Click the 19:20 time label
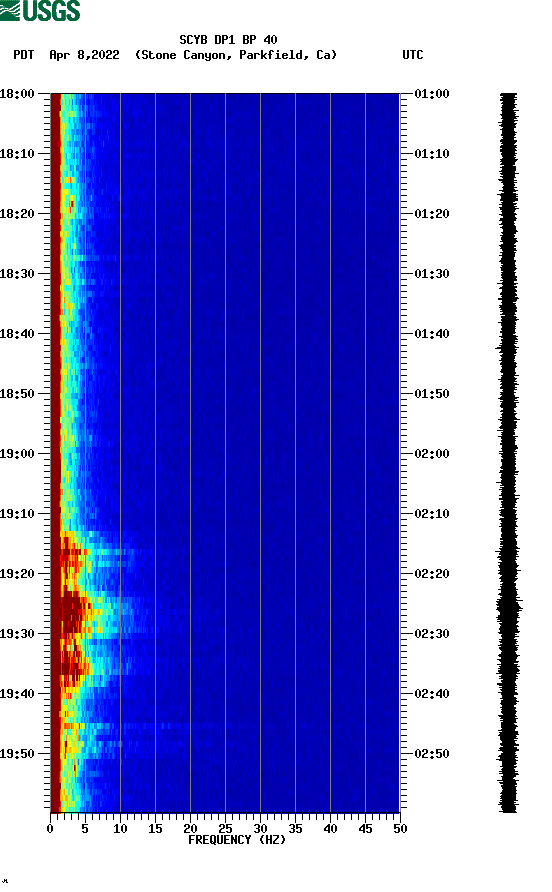Image resolution: width=552 pixels, height=892 pixels. coord(18,574)
